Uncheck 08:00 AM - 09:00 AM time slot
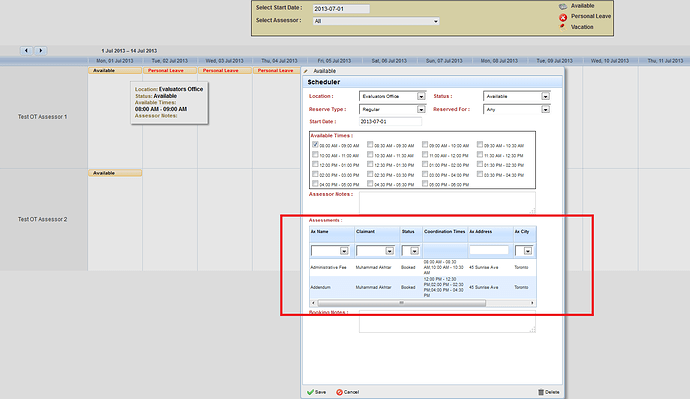This screenshot has width=690, height=399. pyautogui.click(x=315, y=144)
